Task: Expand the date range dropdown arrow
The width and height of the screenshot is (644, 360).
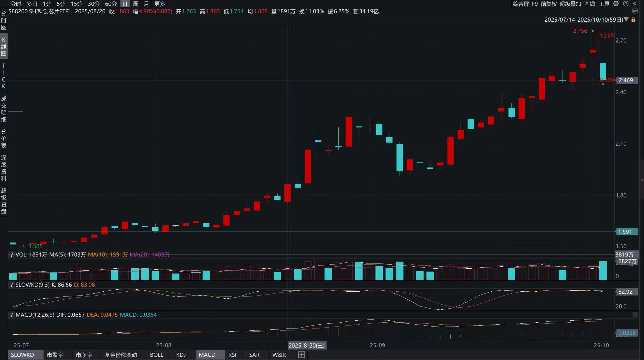Action: pyautogui.click(x=626, y=20)
